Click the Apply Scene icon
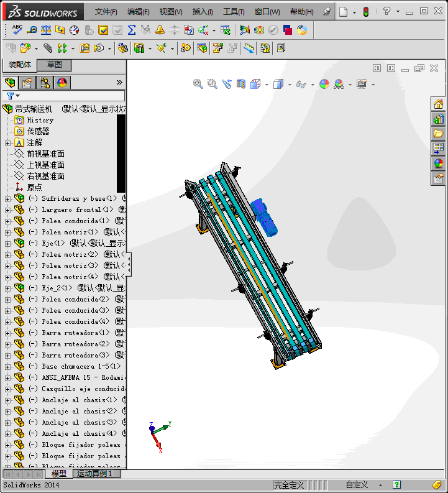Image resolution: width=448 pixels, height=493 pixels. coord(339,84)
